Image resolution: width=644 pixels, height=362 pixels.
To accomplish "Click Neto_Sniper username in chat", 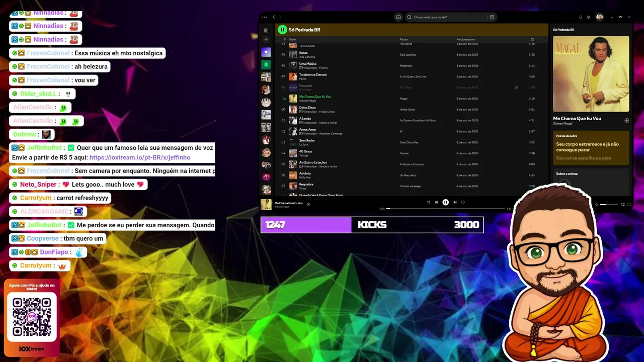I will [x=38, y=185].
